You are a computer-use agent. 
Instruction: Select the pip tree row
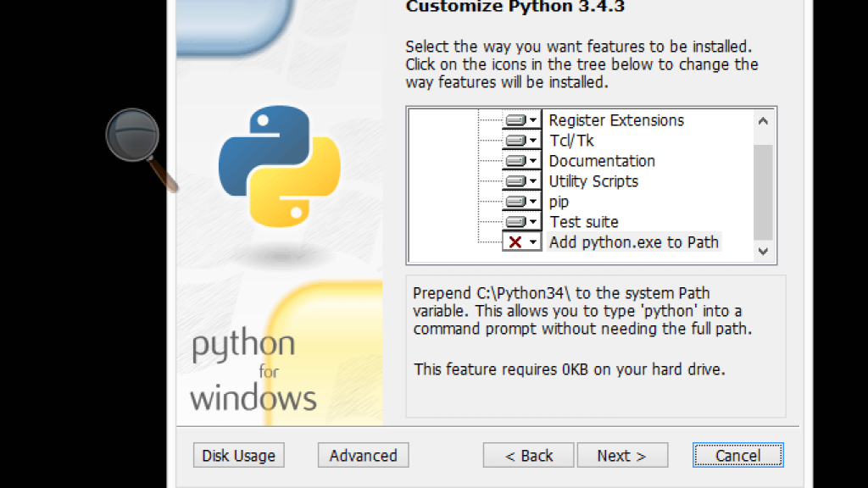(x=559, y=202)
